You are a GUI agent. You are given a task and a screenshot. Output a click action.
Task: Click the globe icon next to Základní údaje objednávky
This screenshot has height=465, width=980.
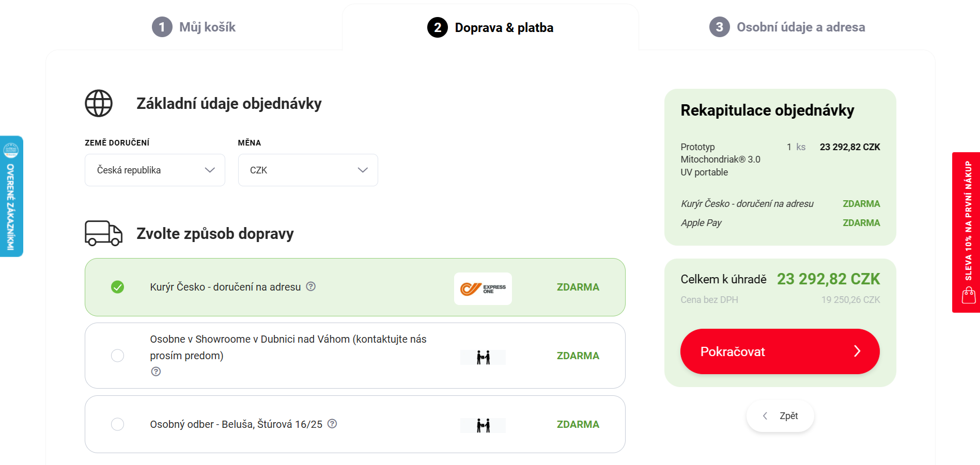(x=98, y=103)
